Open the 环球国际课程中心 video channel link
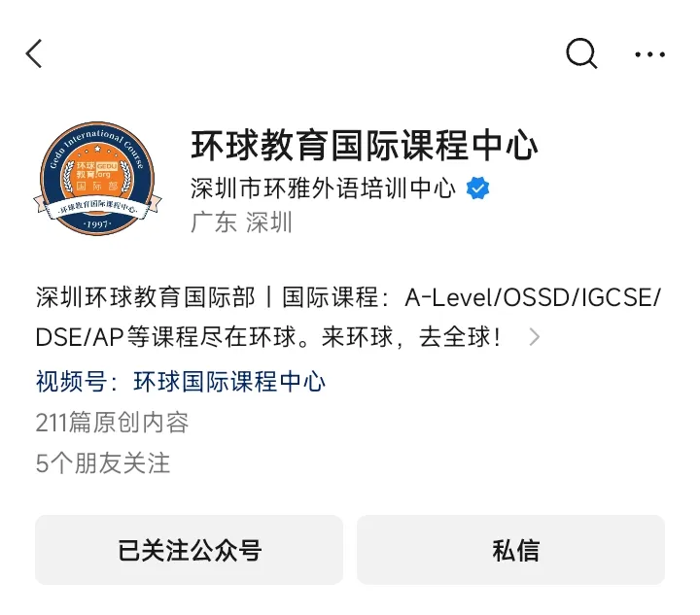Screen dimensions: 700x615 tap(229, 382)
